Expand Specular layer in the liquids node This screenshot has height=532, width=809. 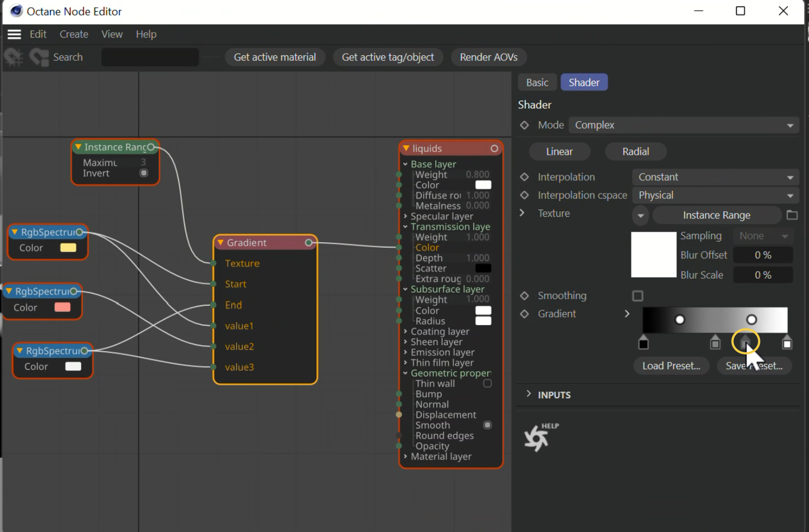point(405,216)
